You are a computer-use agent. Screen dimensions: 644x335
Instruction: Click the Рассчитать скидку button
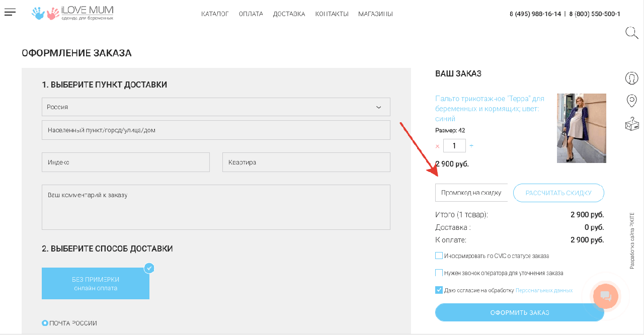point(558,193)
